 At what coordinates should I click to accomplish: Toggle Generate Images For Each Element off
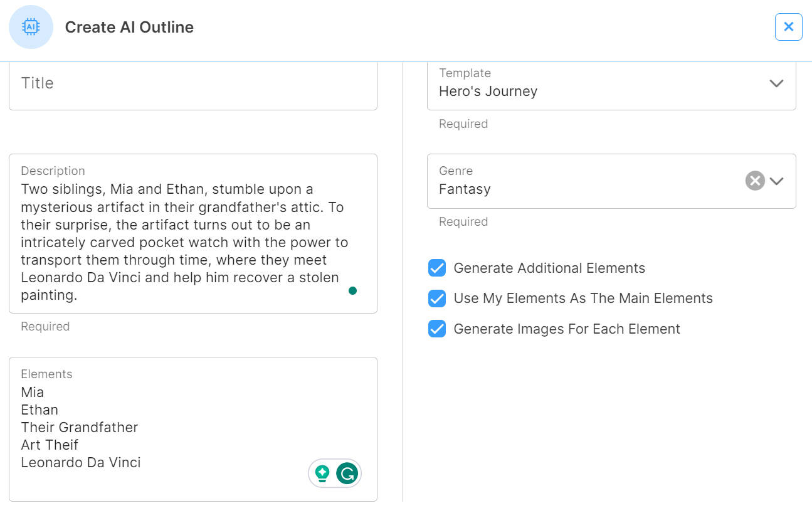pos(437,329)
